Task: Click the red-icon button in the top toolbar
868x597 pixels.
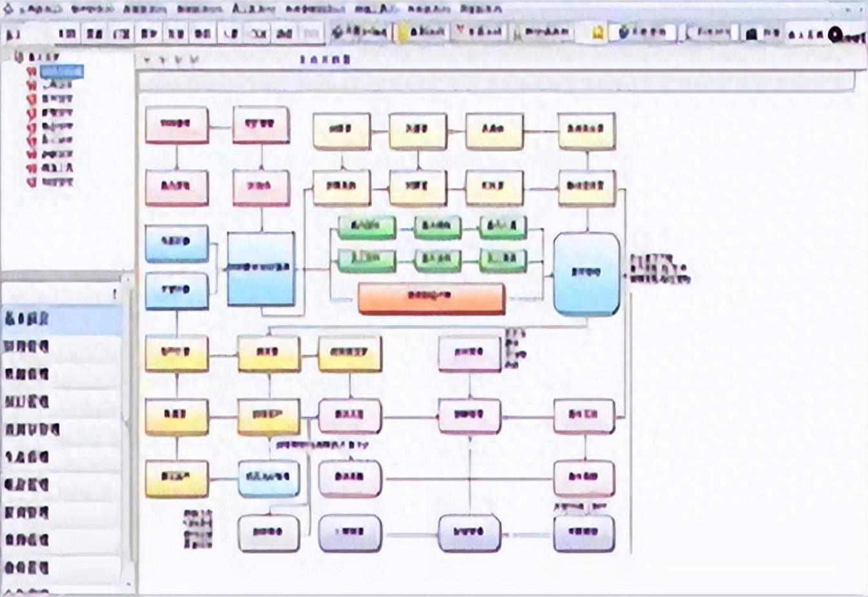Action: click(478, 32)
